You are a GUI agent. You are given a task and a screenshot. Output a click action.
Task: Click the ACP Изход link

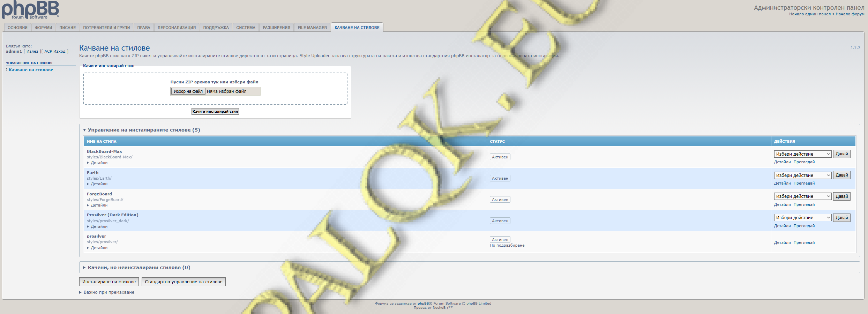coord(55,51)
